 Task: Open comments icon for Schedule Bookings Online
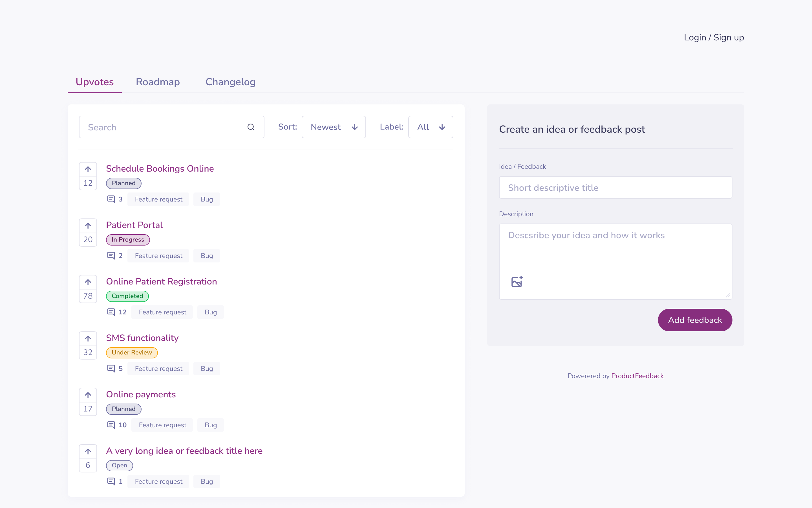pyautogui.click(x=111, y=199)
